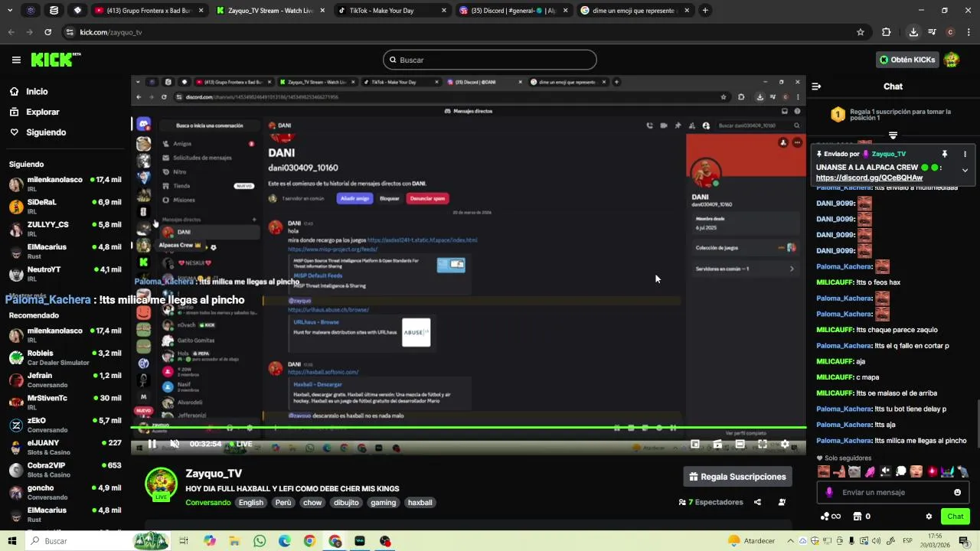Open the KICKs balance infinity icon
The image size is (980, 551).
click(x=830, y=517)
